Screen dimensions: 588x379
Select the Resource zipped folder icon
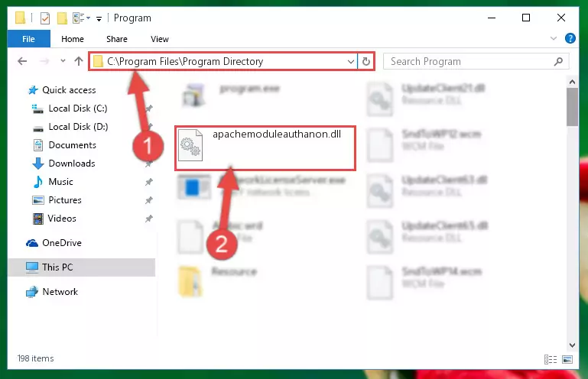[190, 281]
